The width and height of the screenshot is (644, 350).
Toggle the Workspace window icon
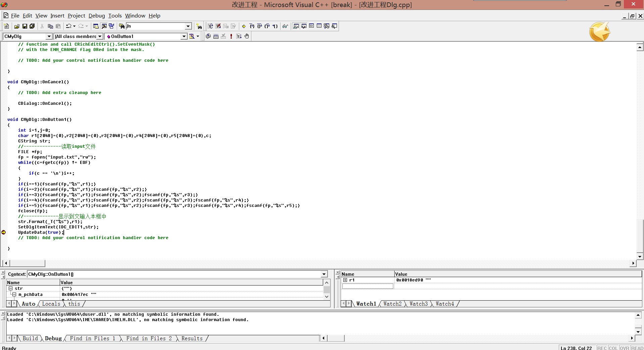(96, 26)
